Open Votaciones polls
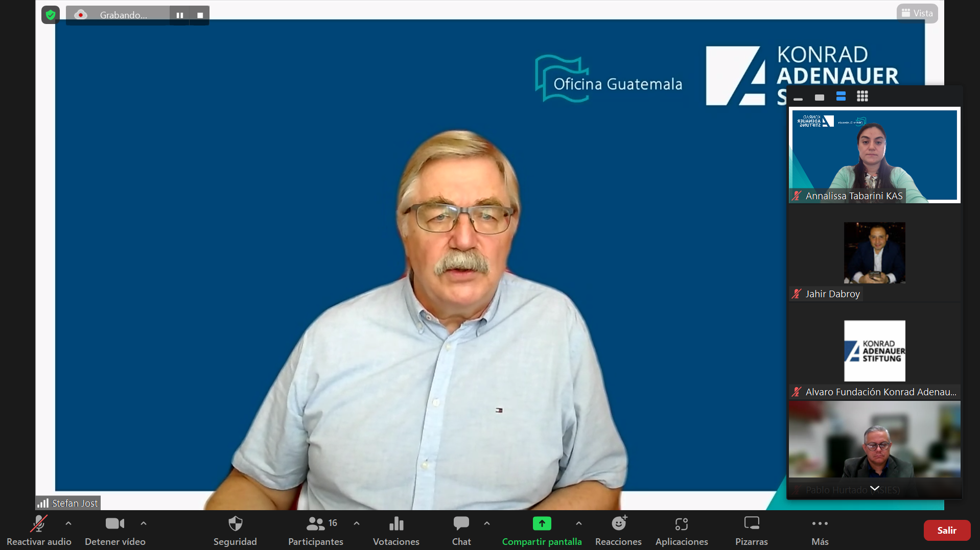This screenshot has height=550, width=980. point(396,530)
